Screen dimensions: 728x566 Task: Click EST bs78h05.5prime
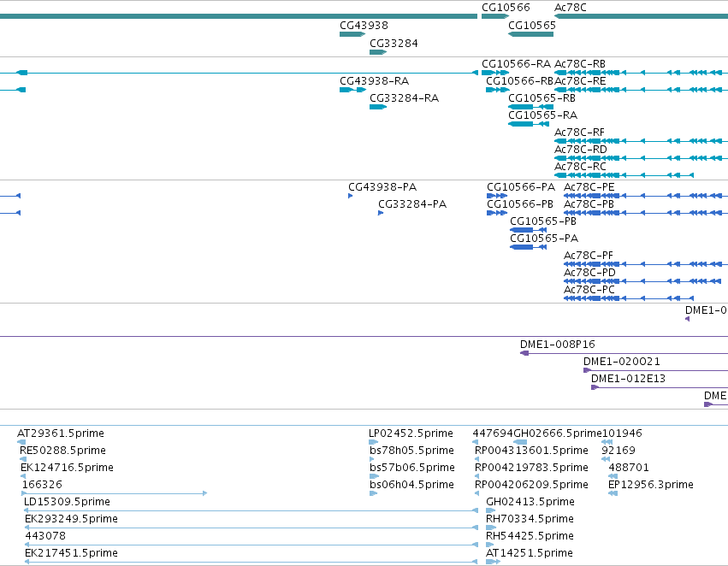click(x=411, y=451)
